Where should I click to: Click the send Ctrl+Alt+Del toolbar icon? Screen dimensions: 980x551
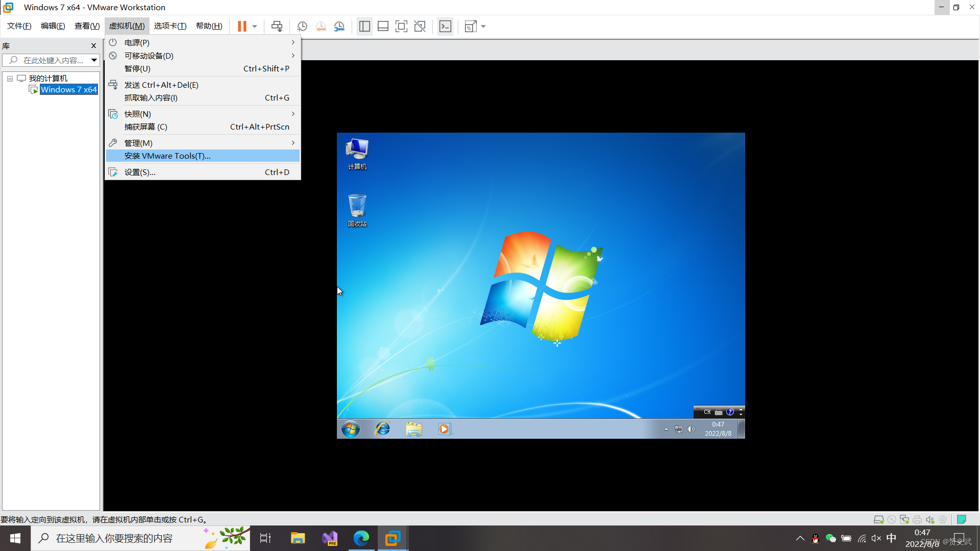click(x=277, y=26)
